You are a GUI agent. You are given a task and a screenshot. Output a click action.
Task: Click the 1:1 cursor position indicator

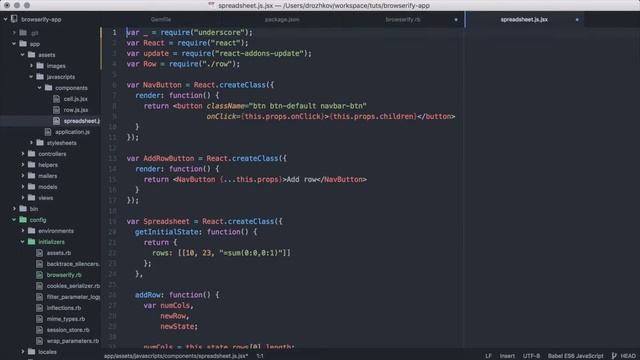coord(260,356)
